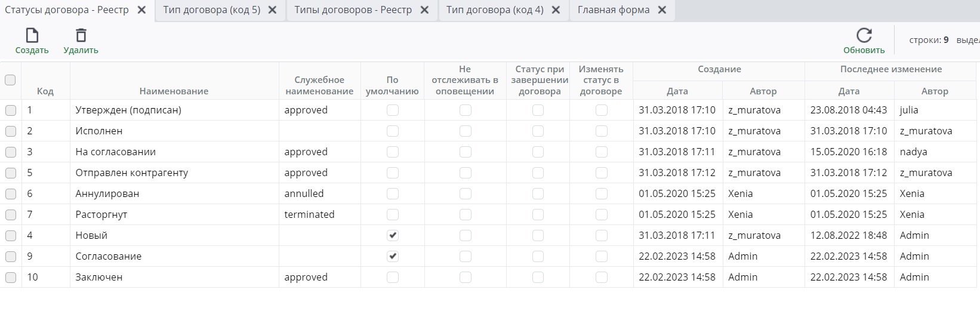Sort by the Наименование column header

click(174, 91)
